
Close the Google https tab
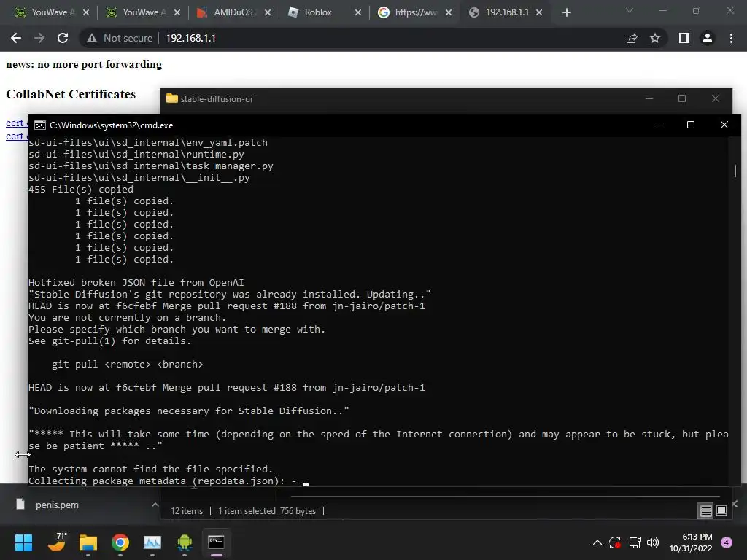(x=449, y=12)
